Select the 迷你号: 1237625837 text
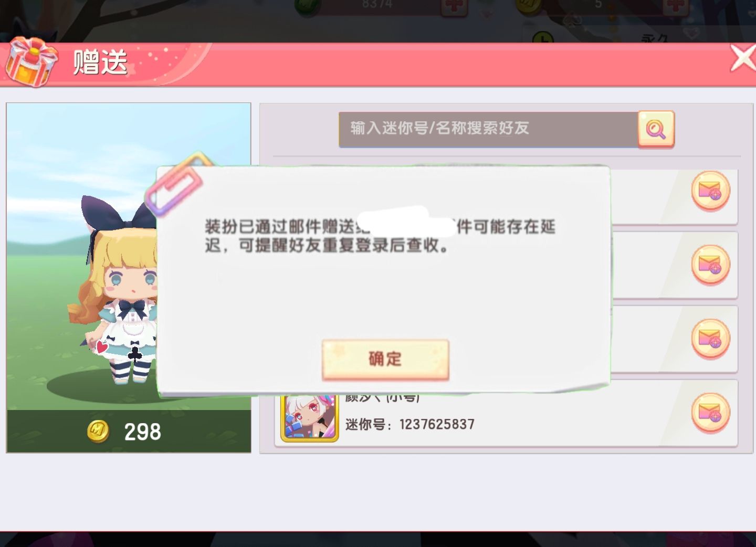 tap(410, 424)
